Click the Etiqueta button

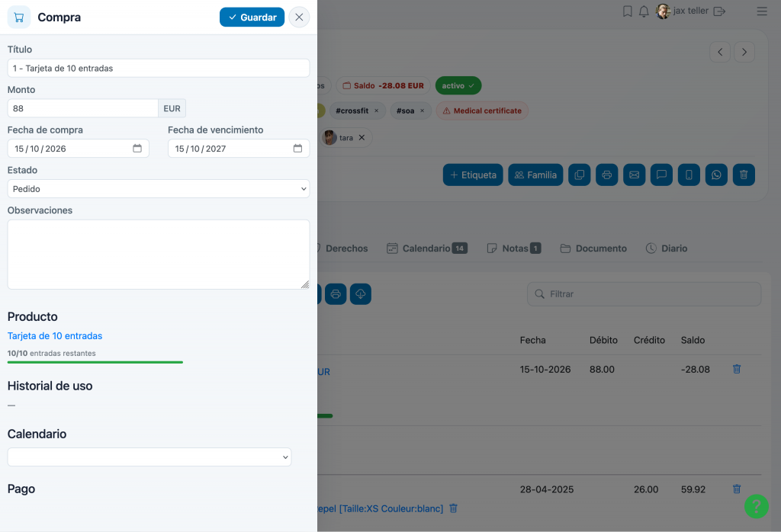(473, 175)
